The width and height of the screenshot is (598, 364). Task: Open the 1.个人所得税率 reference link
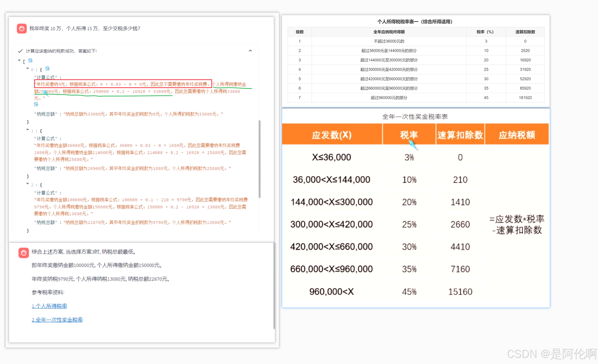(x=49, y=306)
